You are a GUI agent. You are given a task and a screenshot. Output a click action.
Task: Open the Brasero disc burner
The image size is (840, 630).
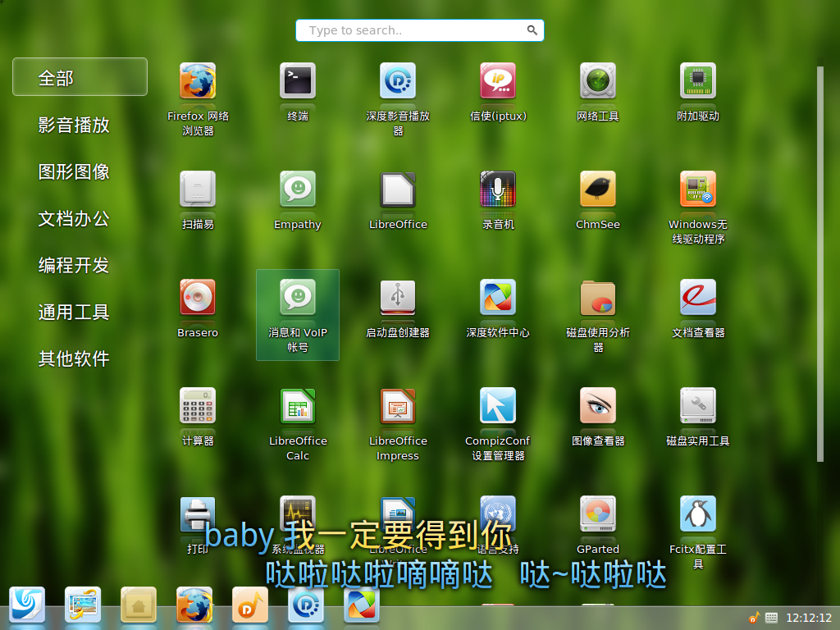(198, 297)
